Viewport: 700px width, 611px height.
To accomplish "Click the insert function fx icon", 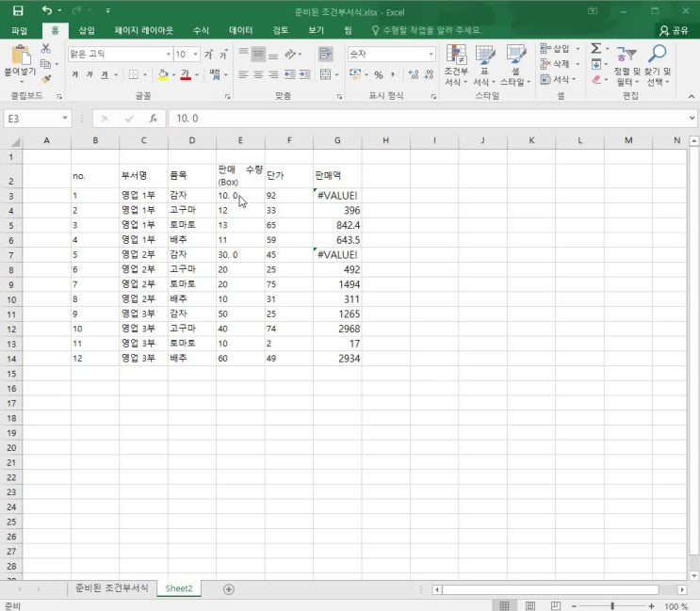I will (x=154, y=119).
